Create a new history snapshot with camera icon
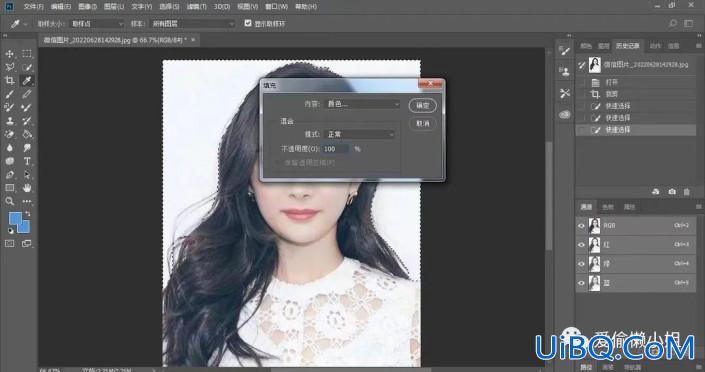 [672, 192]
